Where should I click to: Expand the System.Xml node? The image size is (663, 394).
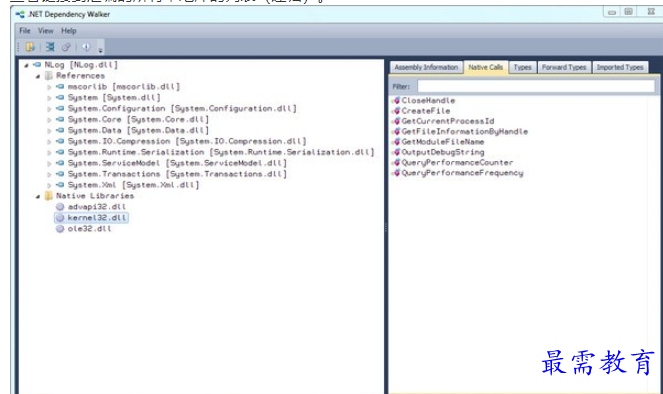[x=49, y=186]
